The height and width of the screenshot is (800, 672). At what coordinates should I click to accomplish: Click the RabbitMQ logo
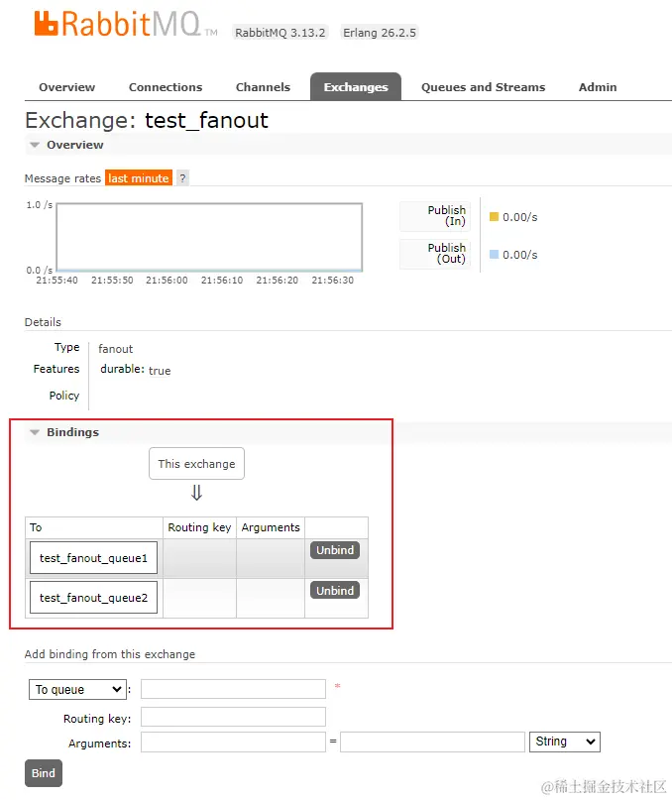pyautogui.click(x=126, y=24)
